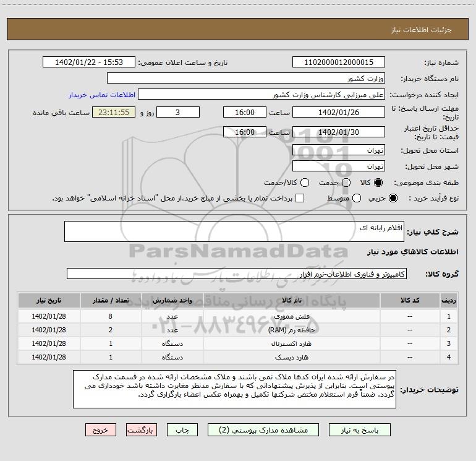Viewport: 476px width, 461px height.
Task: Click the پاسخ به نیاز button
Action: 360,430
